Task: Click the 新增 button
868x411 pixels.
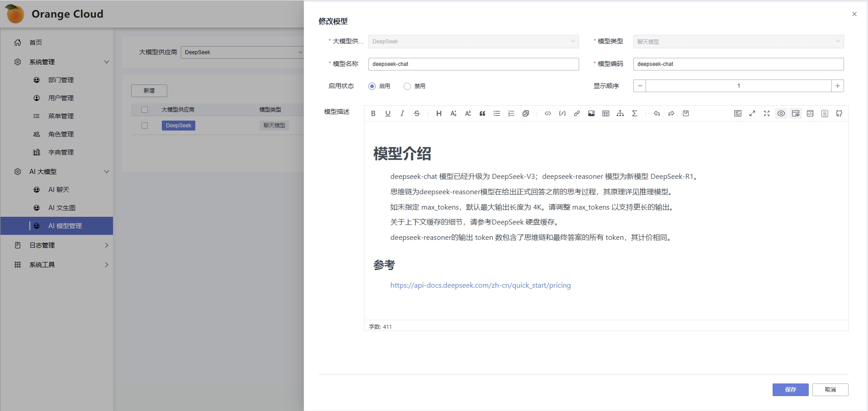Action: click(x=149, y=91)
